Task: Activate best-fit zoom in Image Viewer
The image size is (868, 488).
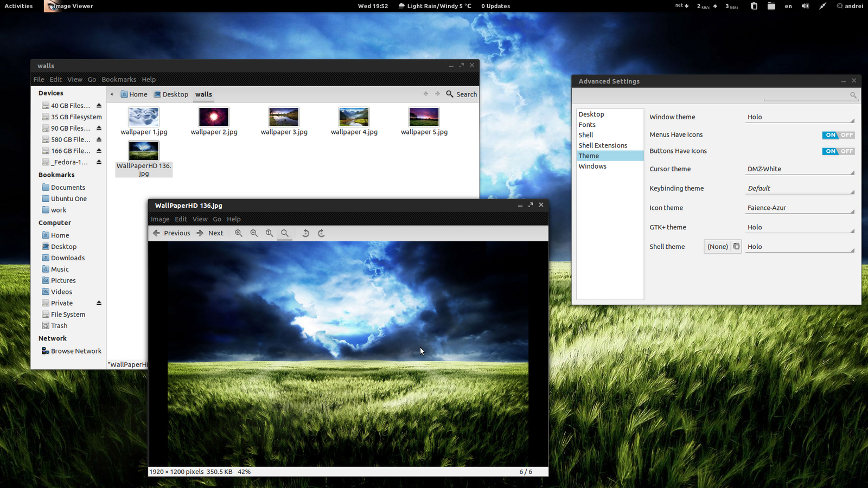Action: click(285, 233)
